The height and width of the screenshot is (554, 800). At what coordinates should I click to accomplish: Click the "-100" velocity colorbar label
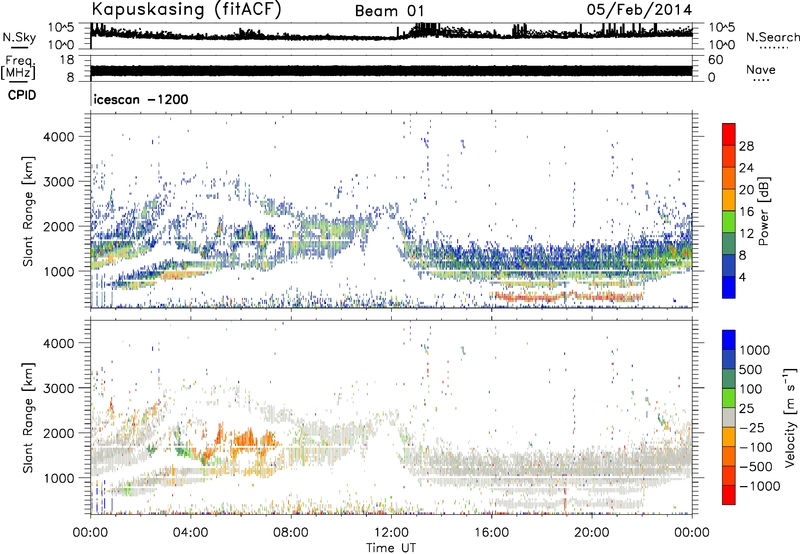coord(756,447)
